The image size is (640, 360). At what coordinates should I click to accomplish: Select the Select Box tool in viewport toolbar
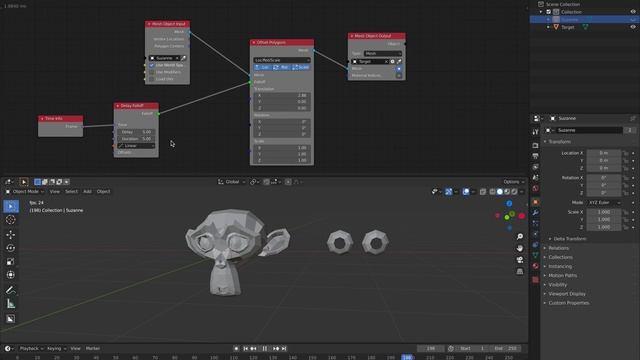point(11,206)
